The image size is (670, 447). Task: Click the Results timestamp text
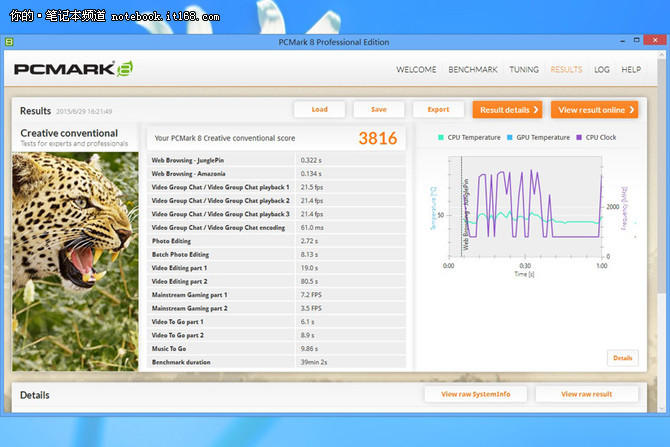tap(84, 111)
